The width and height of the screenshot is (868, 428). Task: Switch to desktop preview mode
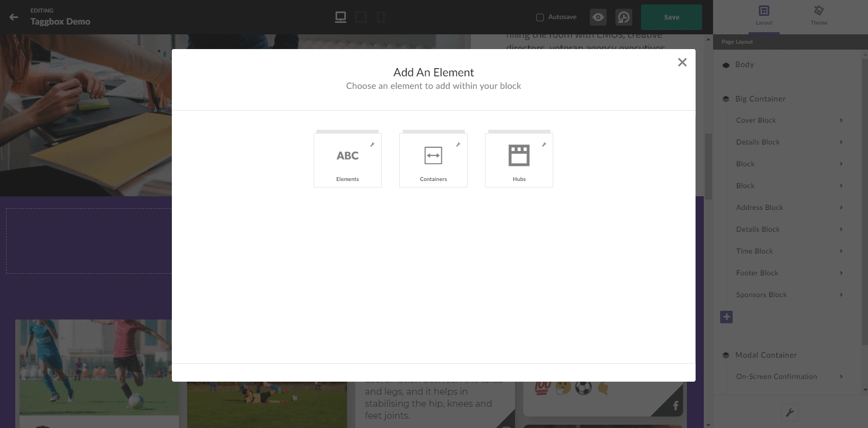340,17
